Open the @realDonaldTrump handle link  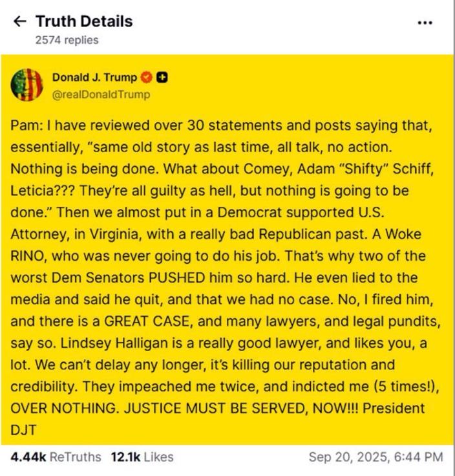(105, 94)
